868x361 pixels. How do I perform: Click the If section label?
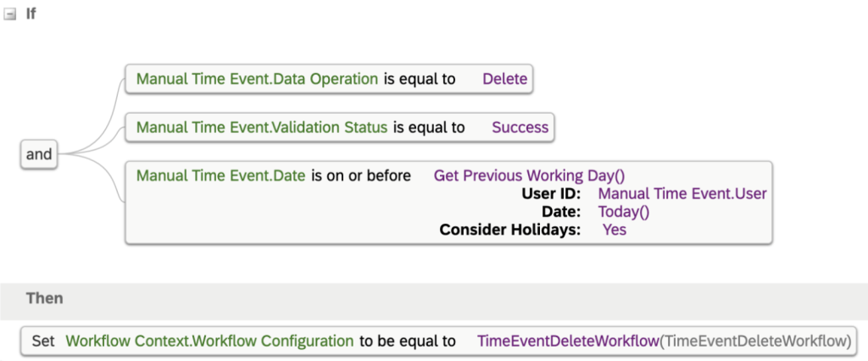31,14
